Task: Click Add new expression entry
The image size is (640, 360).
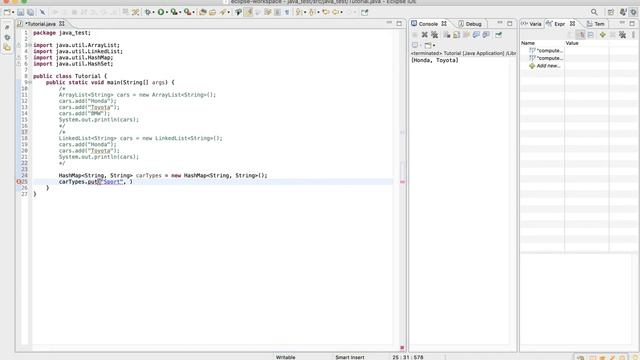Action: tap(544, 66)
